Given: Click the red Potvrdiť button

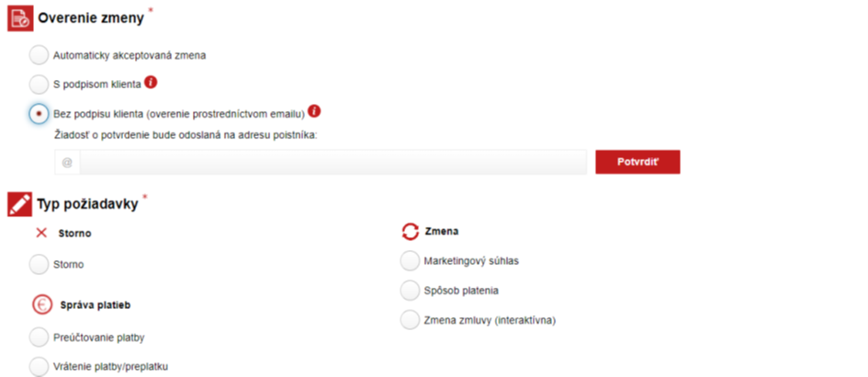Looking at the screenshot, I should click(637, 162).
